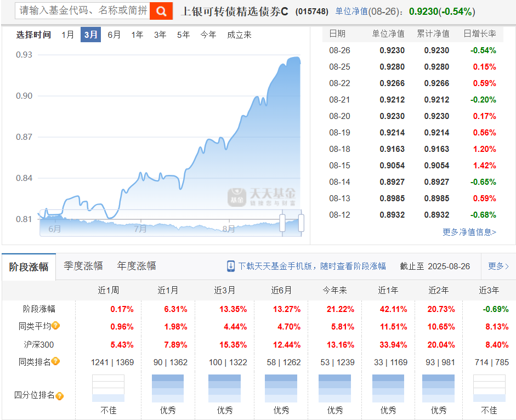Image resolution: width=516 pixels, height=420 pixels.
Task: Open the 同类排名 help question icon
Action: coord(55,361)
